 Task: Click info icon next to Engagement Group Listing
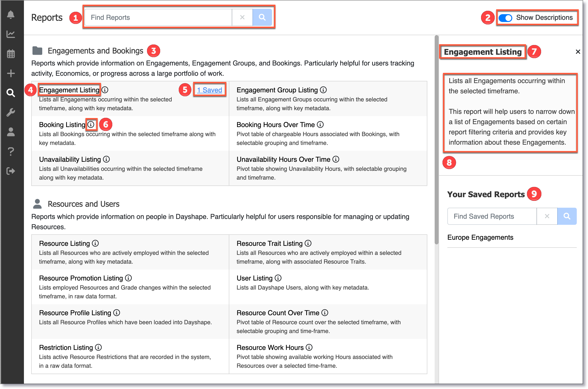tap(323, 90)
